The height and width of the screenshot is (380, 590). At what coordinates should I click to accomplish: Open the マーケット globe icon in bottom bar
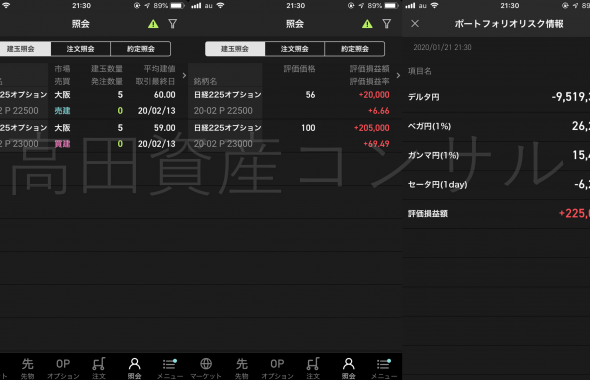(205, 368)
